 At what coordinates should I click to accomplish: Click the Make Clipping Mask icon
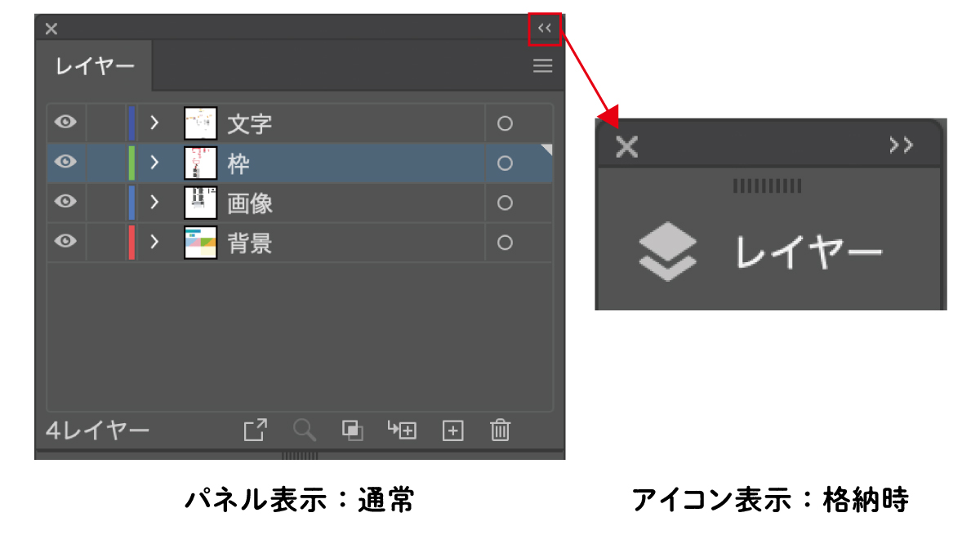pyautogui.click(x=353, y=430)
